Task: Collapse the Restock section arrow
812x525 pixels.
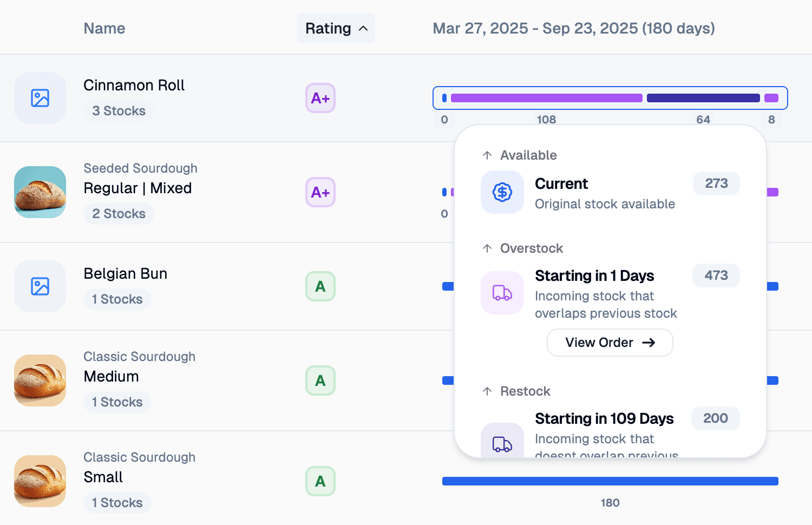Action: 487,391
